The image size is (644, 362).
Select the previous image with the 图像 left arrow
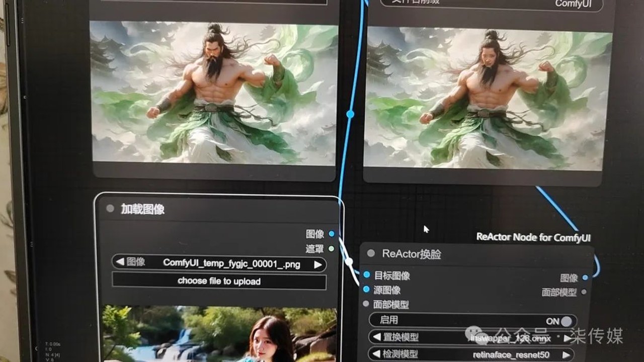click(x=120, y=262)
